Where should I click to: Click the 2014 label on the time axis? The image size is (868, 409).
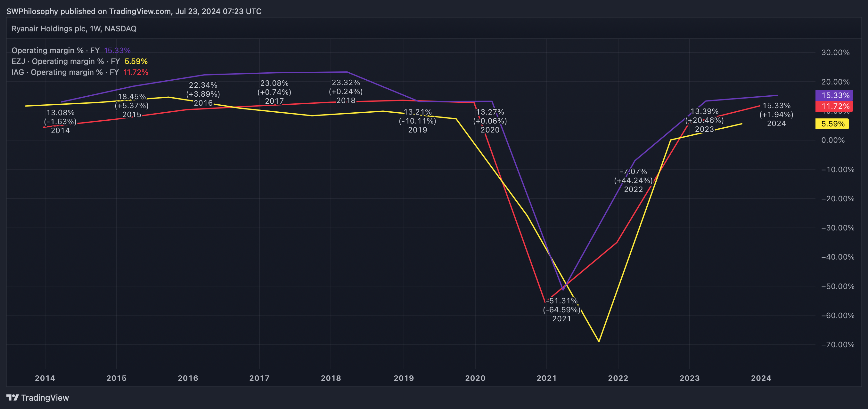[45, 378]
